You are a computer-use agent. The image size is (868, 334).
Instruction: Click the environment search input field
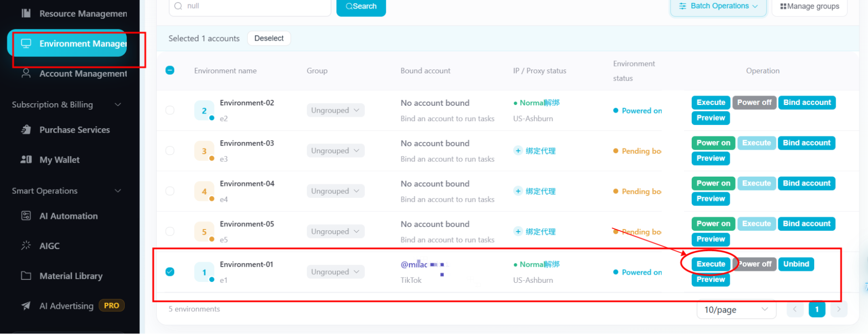tap(250, 7)
